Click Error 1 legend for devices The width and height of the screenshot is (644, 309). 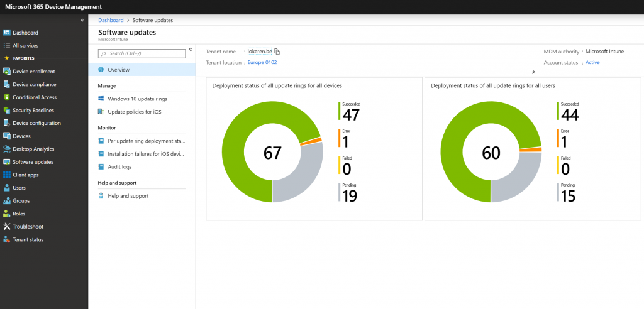tap(345, 138)
